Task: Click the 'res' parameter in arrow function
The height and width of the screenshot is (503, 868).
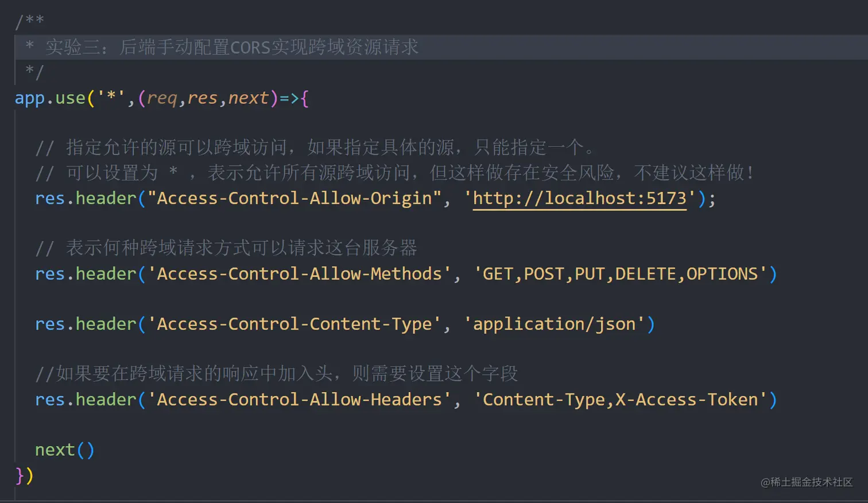Action: pyautogui.click(x=203, y=98)
